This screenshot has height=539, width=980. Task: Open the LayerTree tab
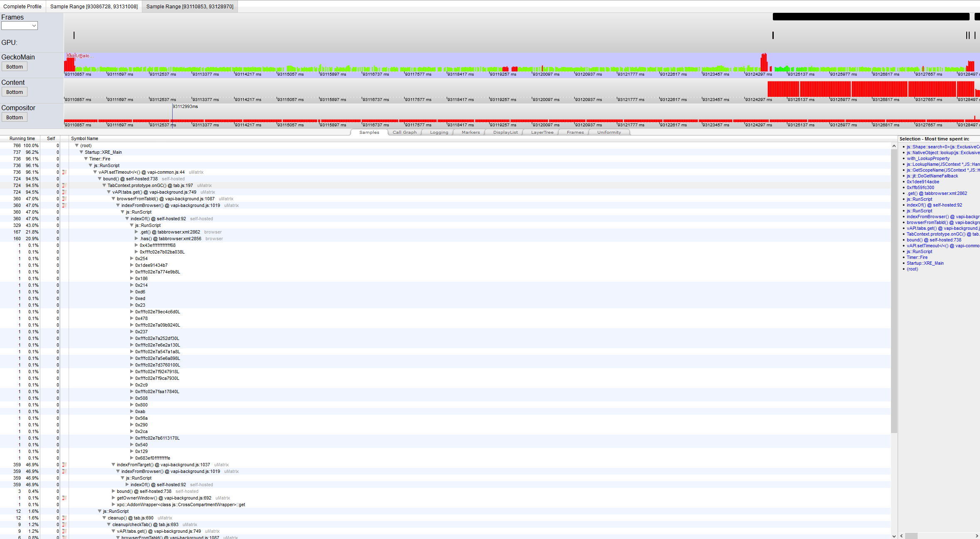pos(542,133)
